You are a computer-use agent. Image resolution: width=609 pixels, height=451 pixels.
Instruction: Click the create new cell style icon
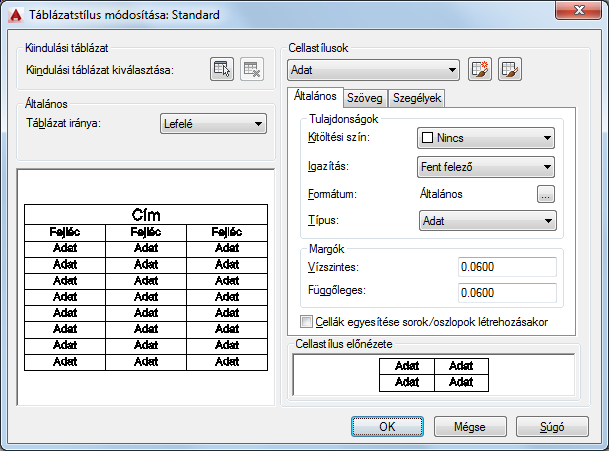click(x=480, y=69)
